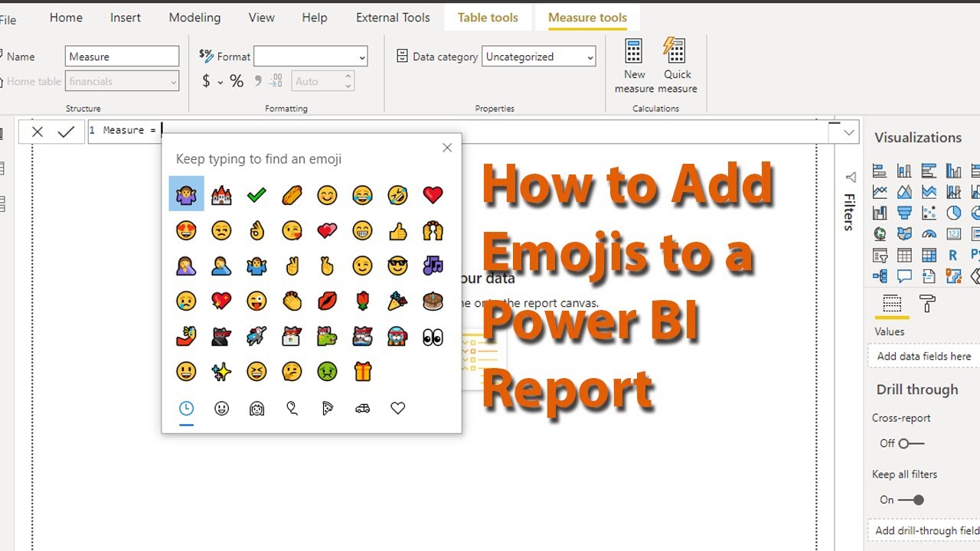Switch to food pizza emoji category
980x551 pixels.
[x=327, y=409]
